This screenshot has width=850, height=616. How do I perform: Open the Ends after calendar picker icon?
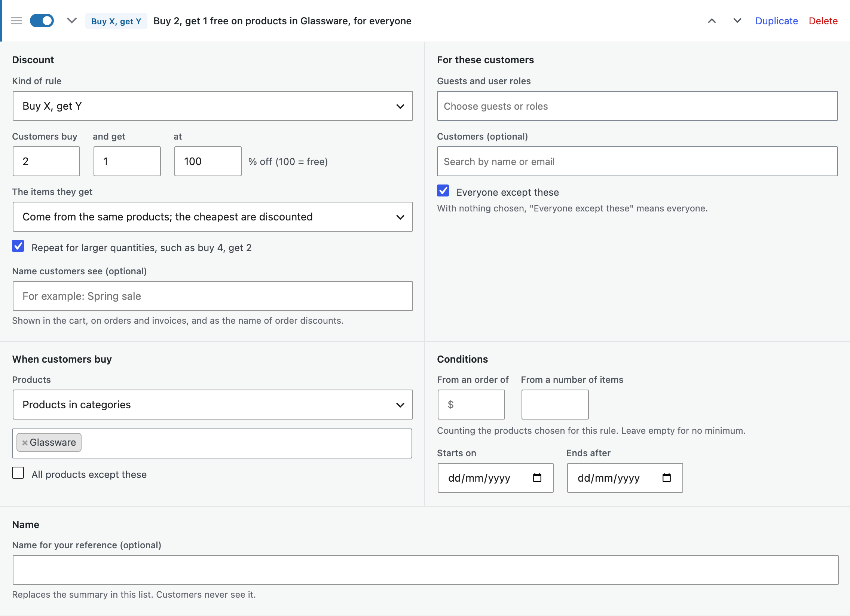pos(666,478)
